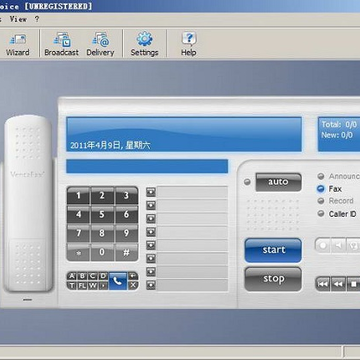Image resolution: width=360 pixels, height=360 pixels.
Task: Click the first speed-dial phone icon
Action: [151, 192]
